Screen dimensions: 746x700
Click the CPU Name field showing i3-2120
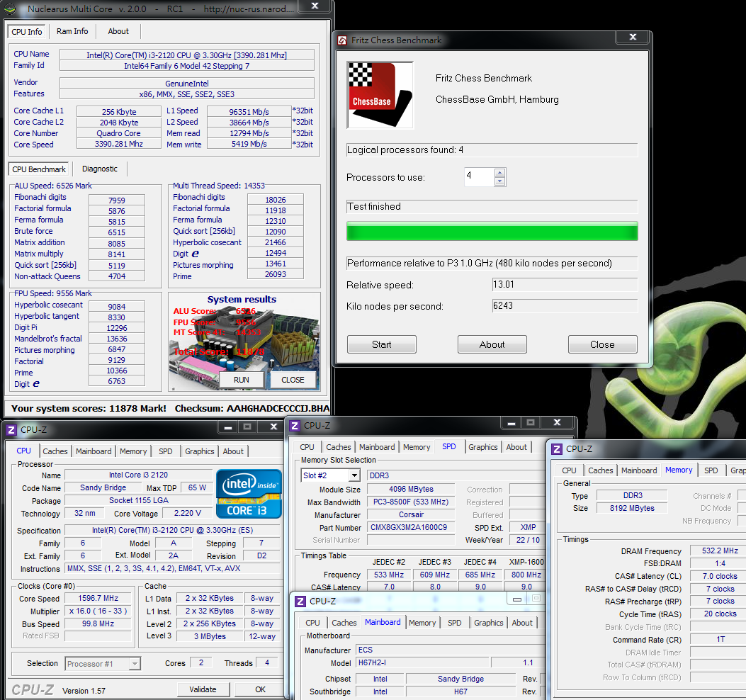click(186, 55)
